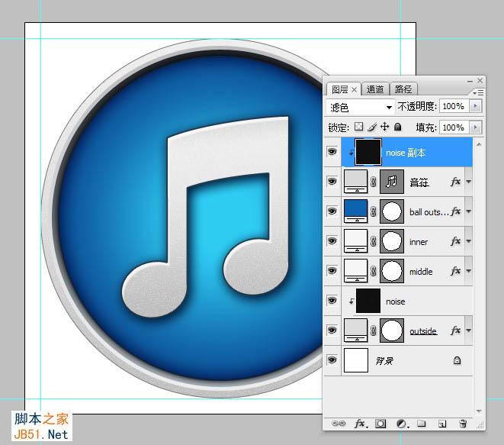Screen dimensions: 504x445
Task: Select the noise 副本 layer name
Action: pos(406,153)
